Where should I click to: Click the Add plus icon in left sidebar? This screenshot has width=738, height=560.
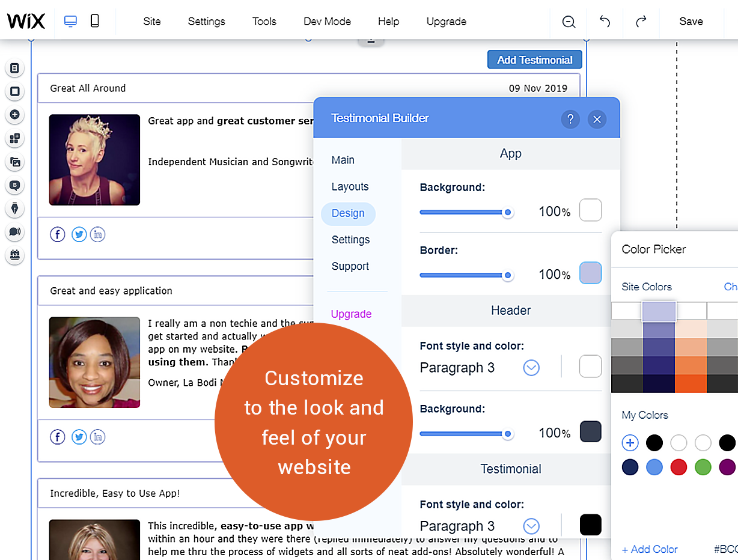15,115
